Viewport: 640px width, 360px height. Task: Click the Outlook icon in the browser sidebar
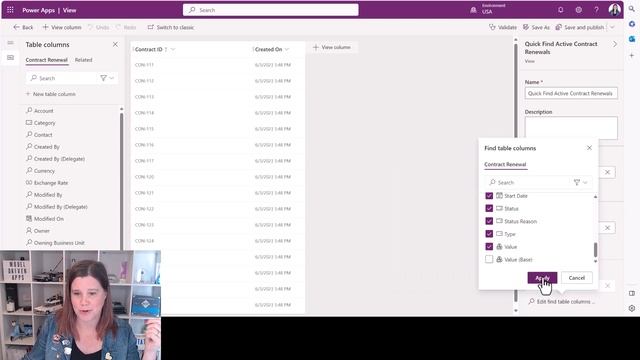coord(632,39)
